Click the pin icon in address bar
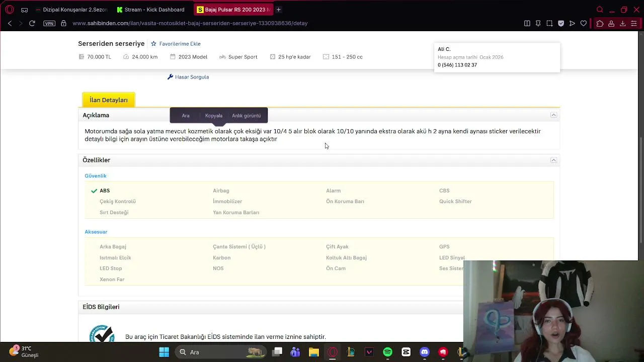The image size is (644, 362). point(538,23)
